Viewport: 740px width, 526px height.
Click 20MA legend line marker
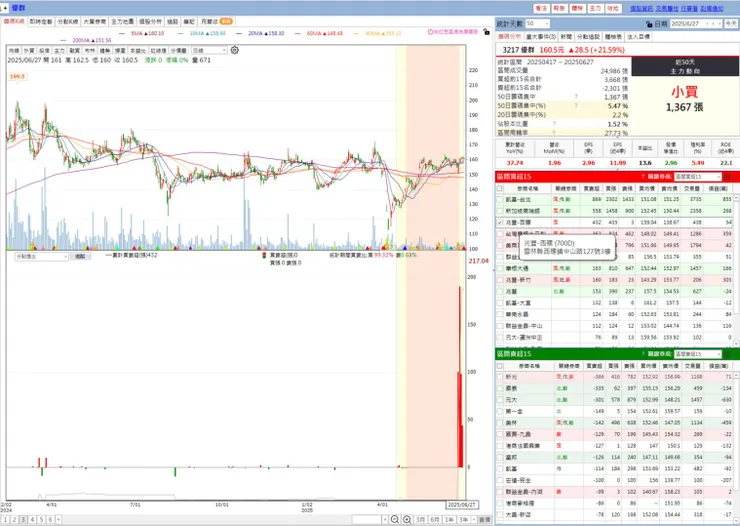[239, 33]
